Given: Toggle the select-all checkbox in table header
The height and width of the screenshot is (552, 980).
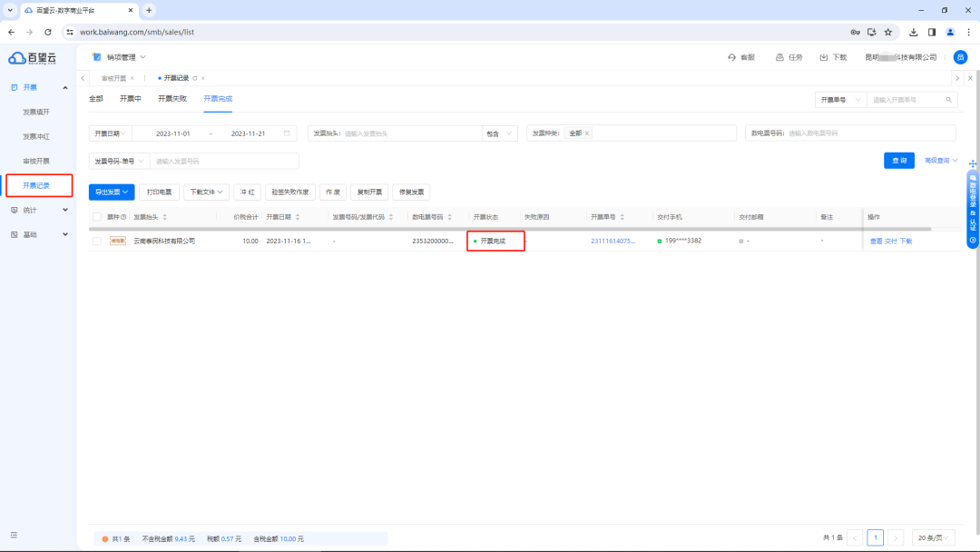Looking at the screenshot, I should click(97, 217).
